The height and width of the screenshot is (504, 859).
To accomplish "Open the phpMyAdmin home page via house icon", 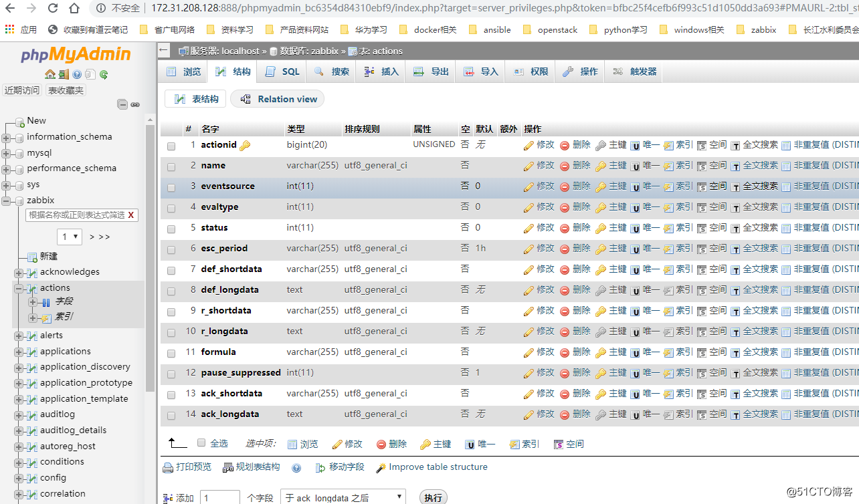I will (50, 74).
